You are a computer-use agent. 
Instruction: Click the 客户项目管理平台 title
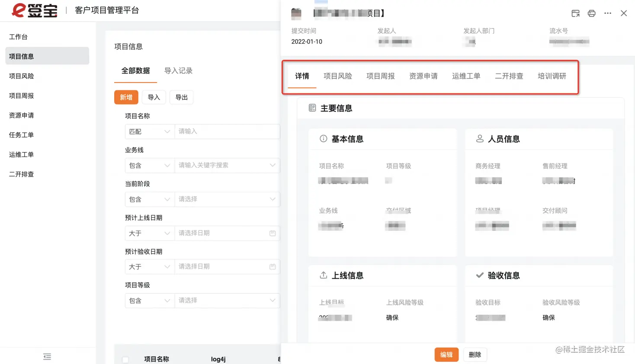coord(107,10)
